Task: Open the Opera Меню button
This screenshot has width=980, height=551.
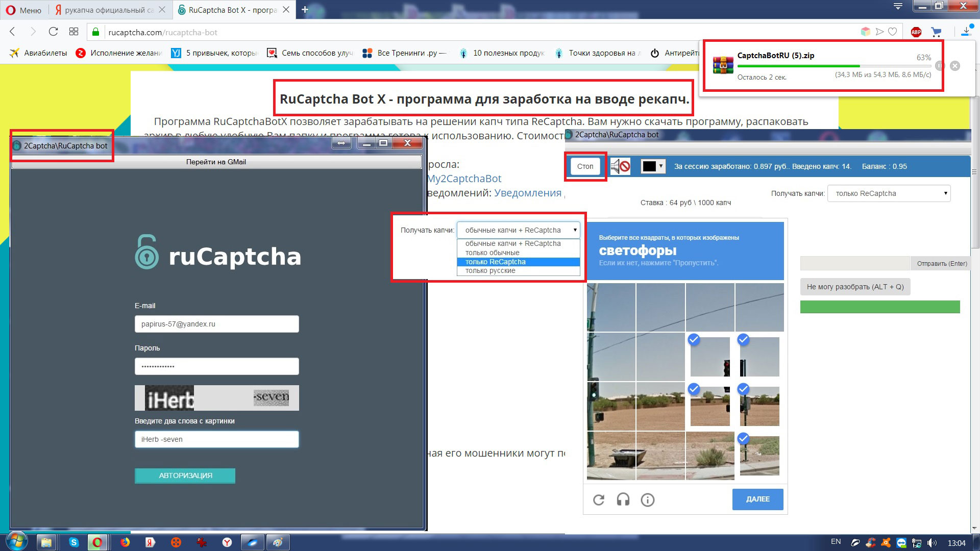Action: pos(24,10)
